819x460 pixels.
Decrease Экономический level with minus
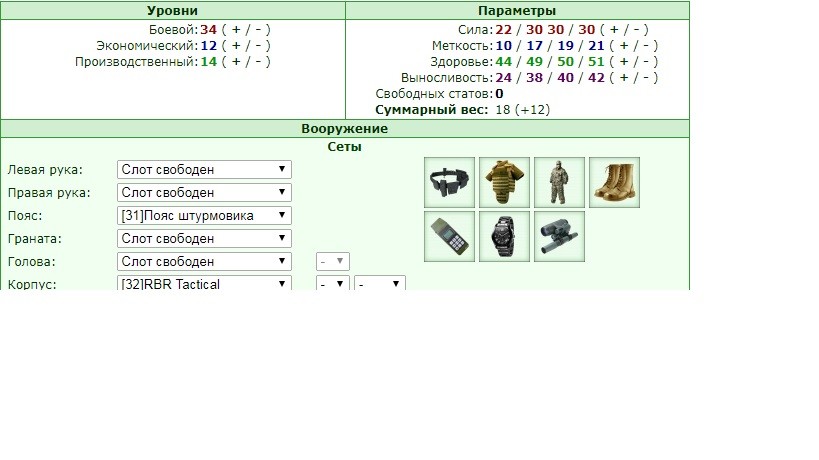[x=259, y=46]
